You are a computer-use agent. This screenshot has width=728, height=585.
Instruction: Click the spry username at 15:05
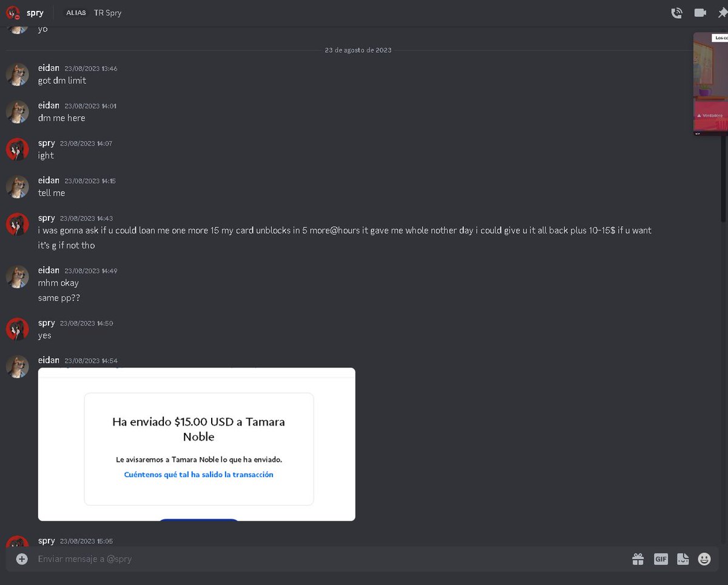click(47, 541)
